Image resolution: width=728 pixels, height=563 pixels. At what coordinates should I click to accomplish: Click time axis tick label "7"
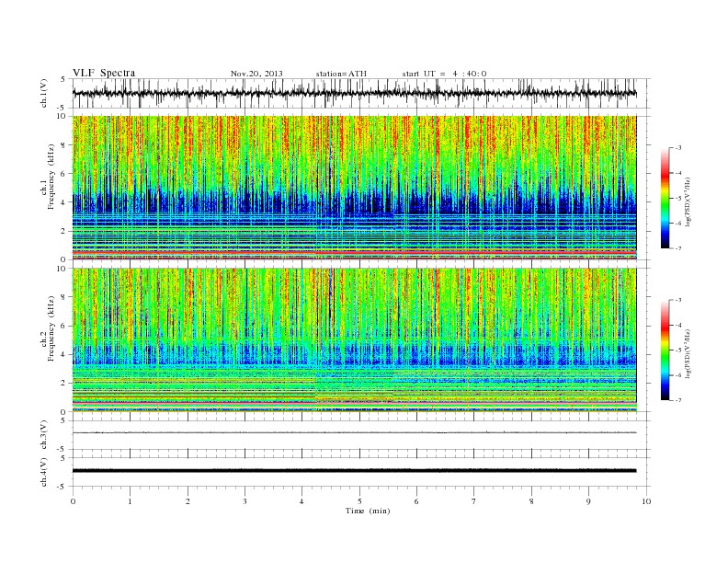point(474,501)
